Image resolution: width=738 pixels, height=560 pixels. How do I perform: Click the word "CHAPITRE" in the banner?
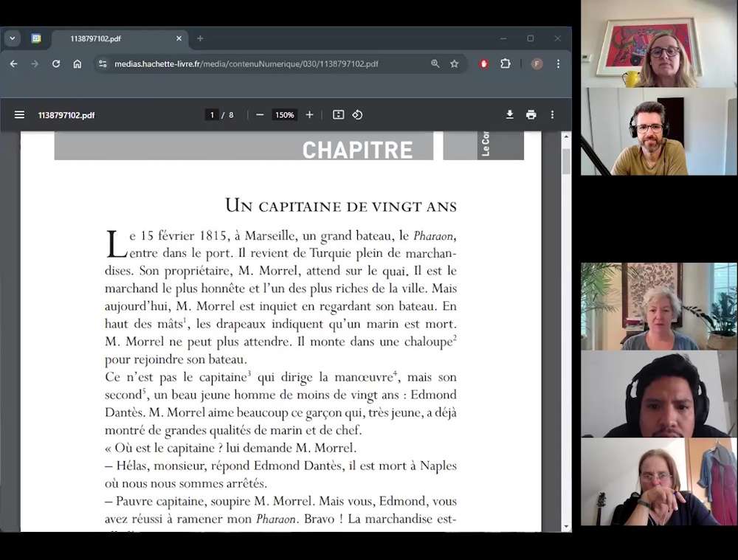[x=357, y=150]
